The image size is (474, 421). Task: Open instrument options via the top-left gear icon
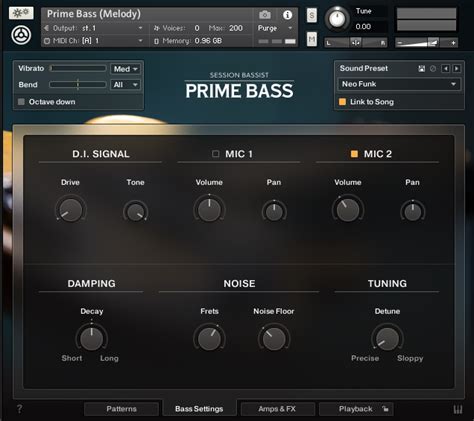pyautogui.click(x=21, y=13)
